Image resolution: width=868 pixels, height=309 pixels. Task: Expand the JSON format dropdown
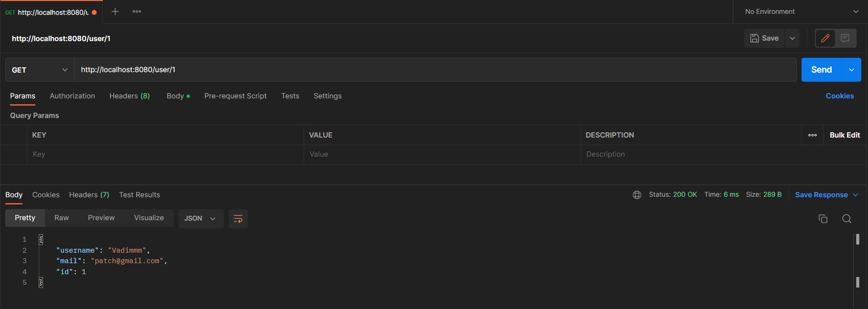[200, 219]
